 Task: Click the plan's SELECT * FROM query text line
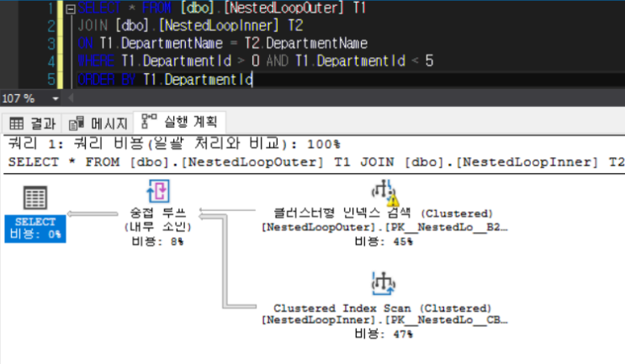(316, 162)
